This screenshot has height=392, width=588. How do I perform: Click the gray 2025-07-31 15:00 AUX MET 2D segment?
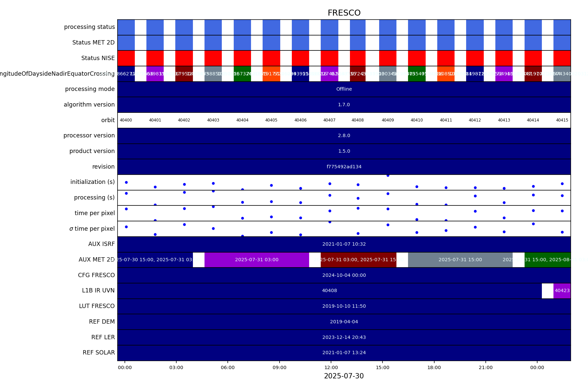point(460,260)
